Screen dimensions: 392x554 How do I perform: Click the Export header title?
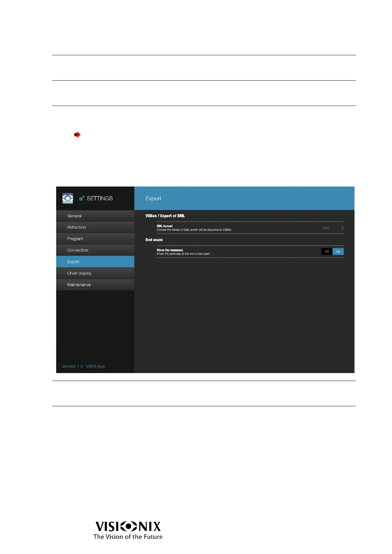[153, 198]
